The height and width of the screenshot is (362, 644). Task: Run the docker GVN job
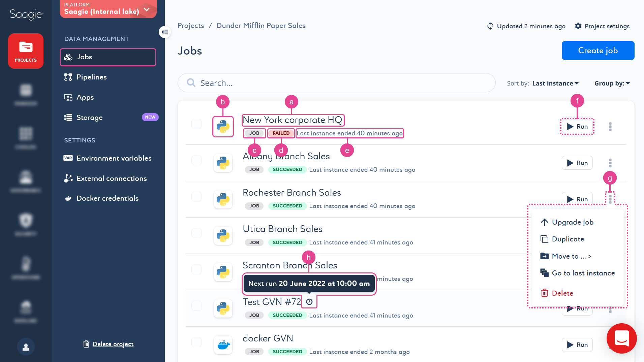[577, 345]
